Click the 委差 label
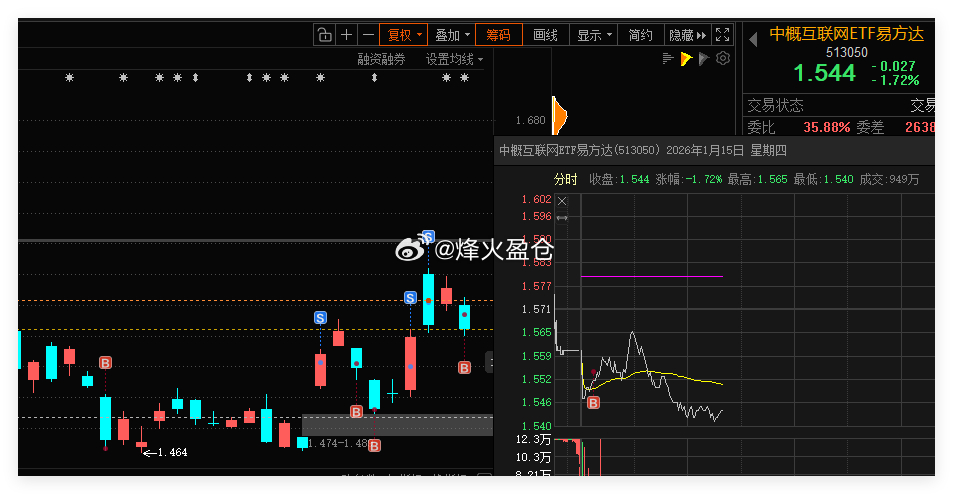This screenshot has width=953, height=494. pos(870,127)
